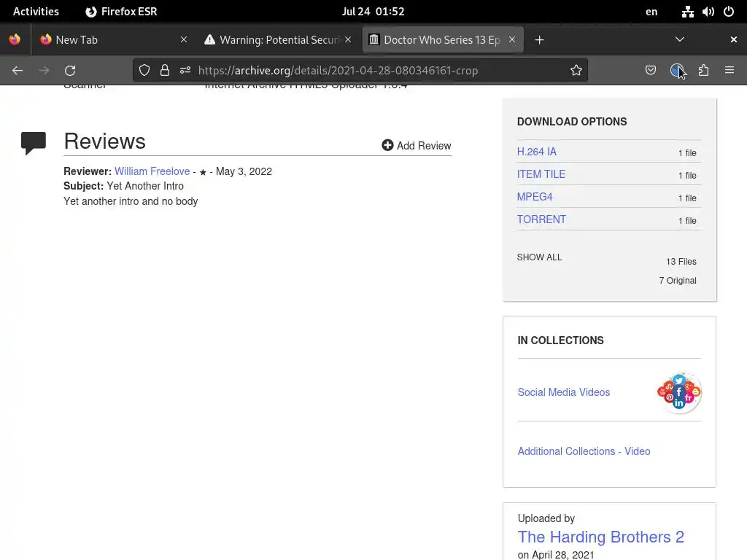Close the Firefox window
Viewport: 747px width, 560px height.
[734, 39]
